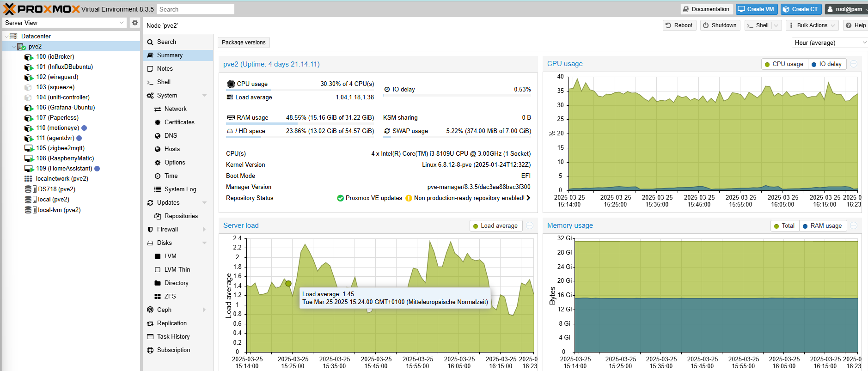
Task: Open the Documentation button
Action: tap(706, 9)
